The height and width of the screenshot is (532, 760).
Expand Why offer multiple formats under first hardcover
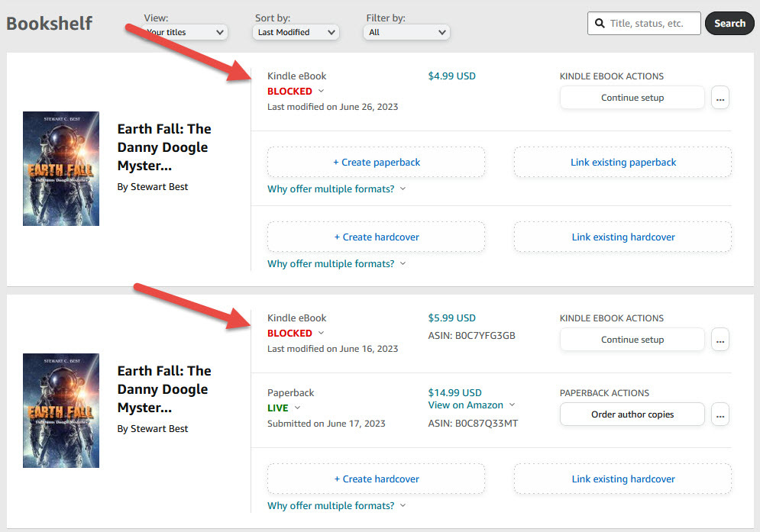point(336,263)
